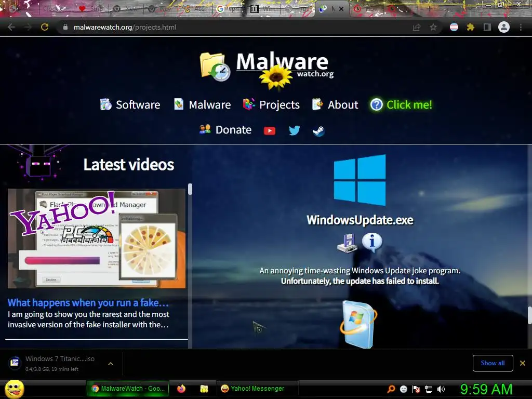Viewport: 532px width, 399px height.
Task: Open the browser three-dot menu
Action: [521, 27]
